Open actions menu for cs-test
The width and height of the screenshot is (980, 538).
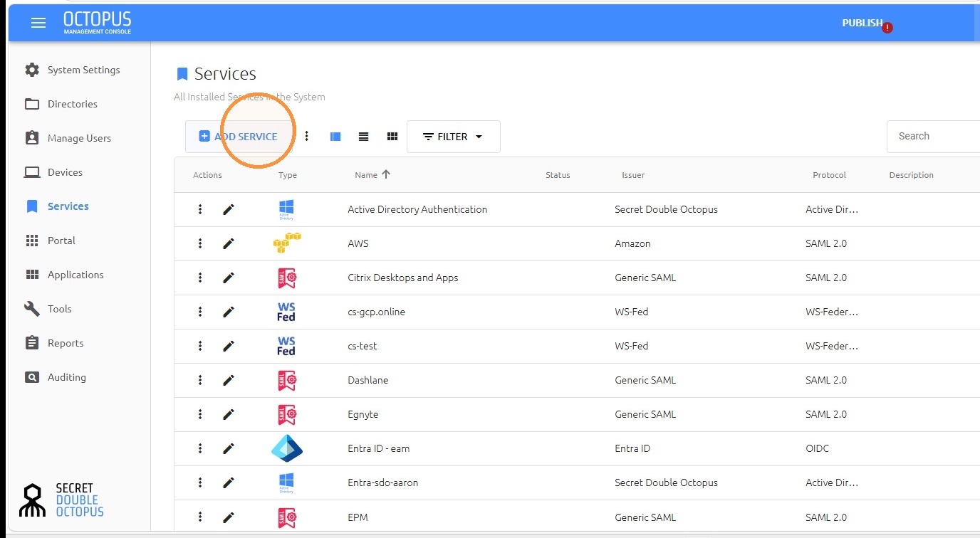pyautogui.click(x=200, y=346)
